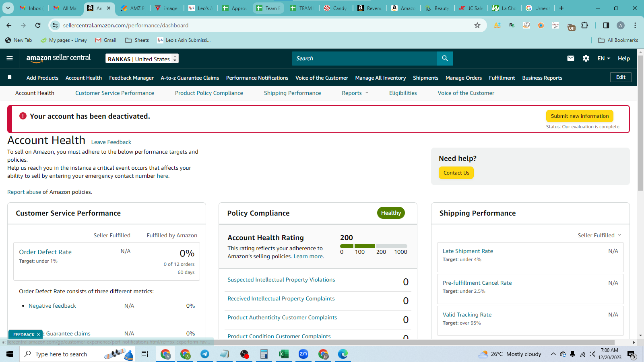The image size is (644, 362).
Task: Open the Leave Feedback link
Action: [111, 142]
